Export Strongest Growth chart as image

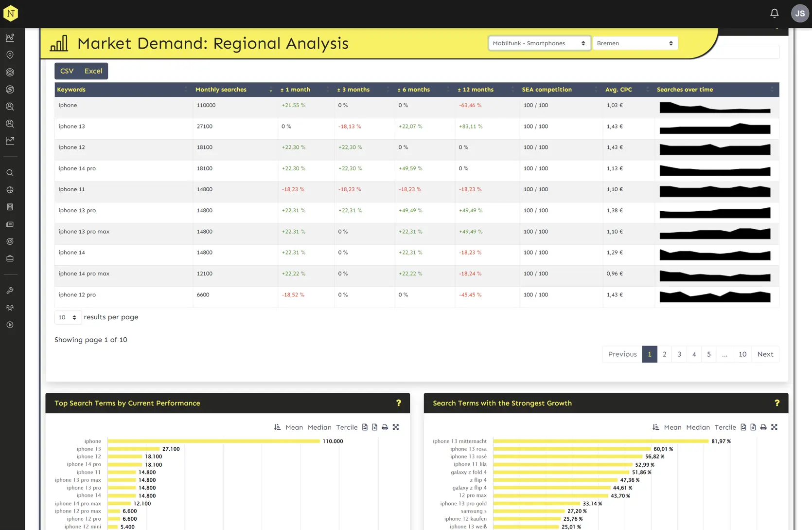(x=743, y=427)
